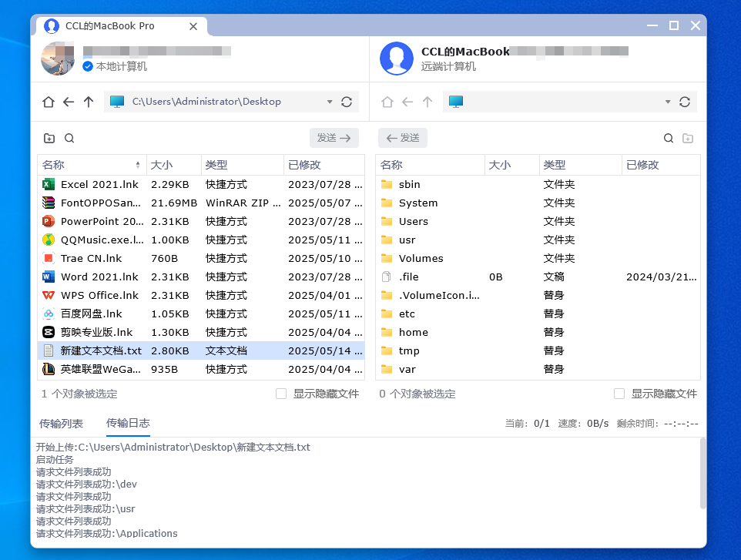Screen dimensions: 741x560
Task: Go up one folder in local panel
Action: 89,102
